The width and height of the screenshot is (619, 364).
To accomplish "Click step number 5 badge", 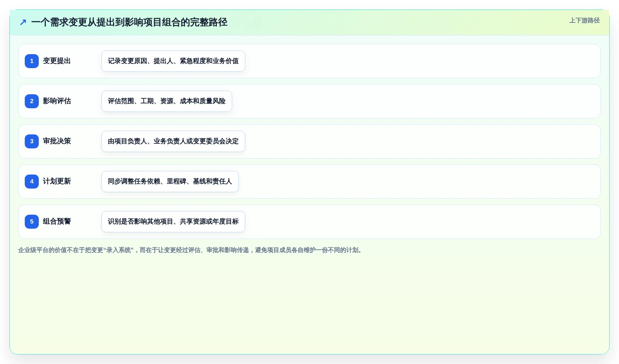I will (32, 222).
